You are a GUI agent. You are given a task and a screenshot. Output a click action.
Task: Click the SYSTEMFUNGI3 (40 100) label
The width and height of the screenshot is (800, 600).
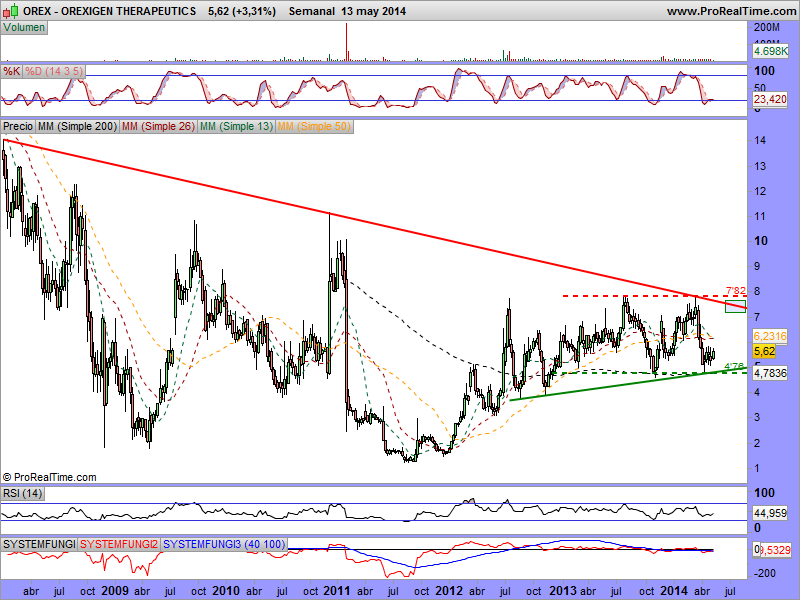point(224,544)
